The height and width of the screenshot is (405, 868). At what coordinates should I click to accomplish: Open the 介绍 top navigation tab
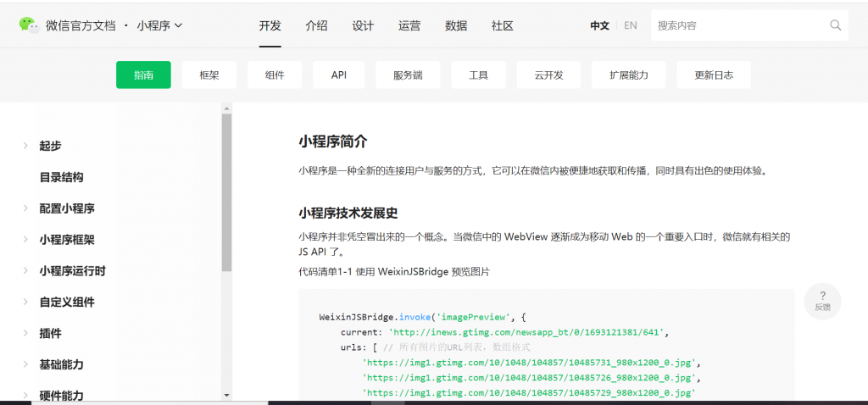(x=316, y=25)
